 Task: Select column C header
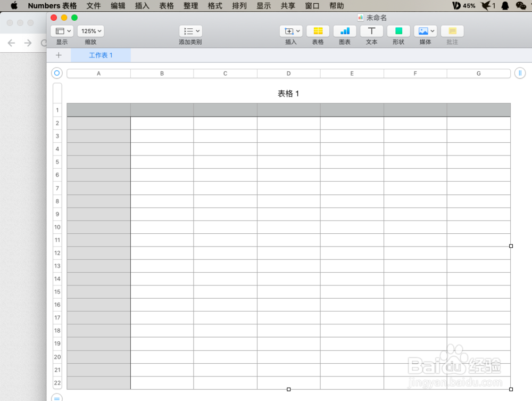(225, 73)
